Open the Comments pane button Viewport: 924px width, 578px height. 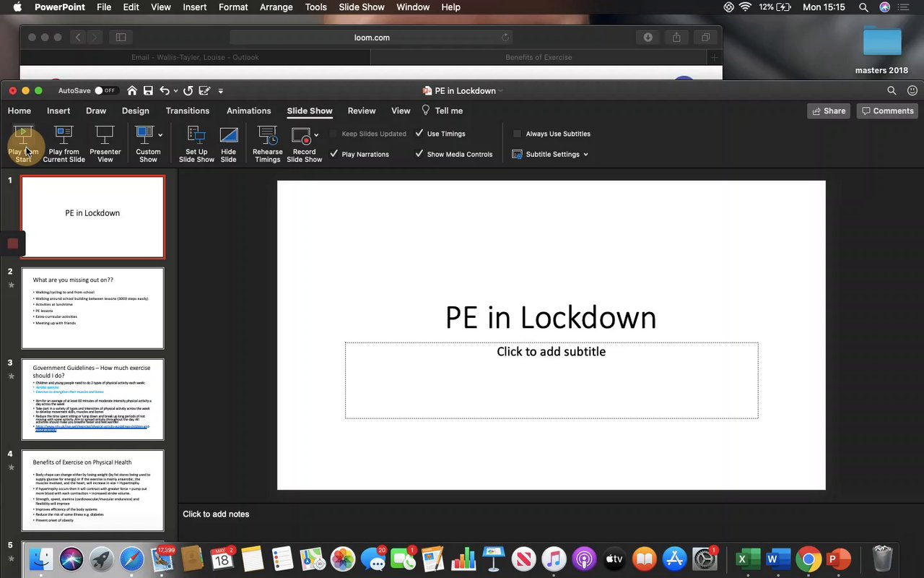[887, 111]
